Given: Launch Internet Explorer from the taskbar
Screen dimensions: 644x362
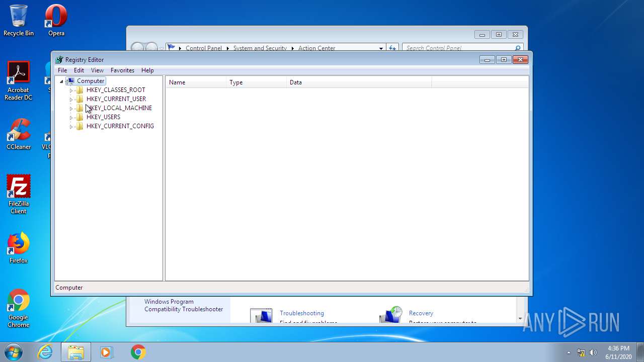Looking at the screenshot, I should [45, 352].
